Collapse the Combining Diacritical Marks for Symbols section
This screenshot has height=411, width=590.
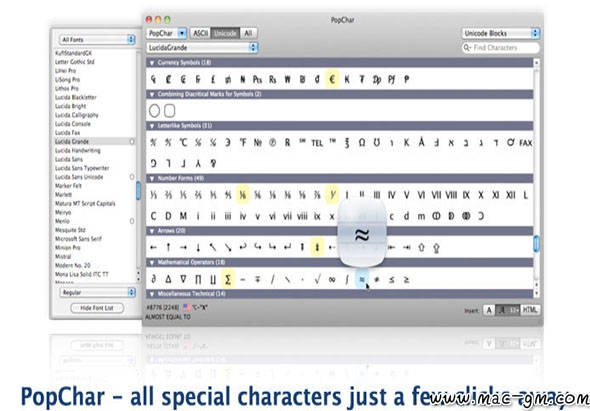(x=152, y=94)
